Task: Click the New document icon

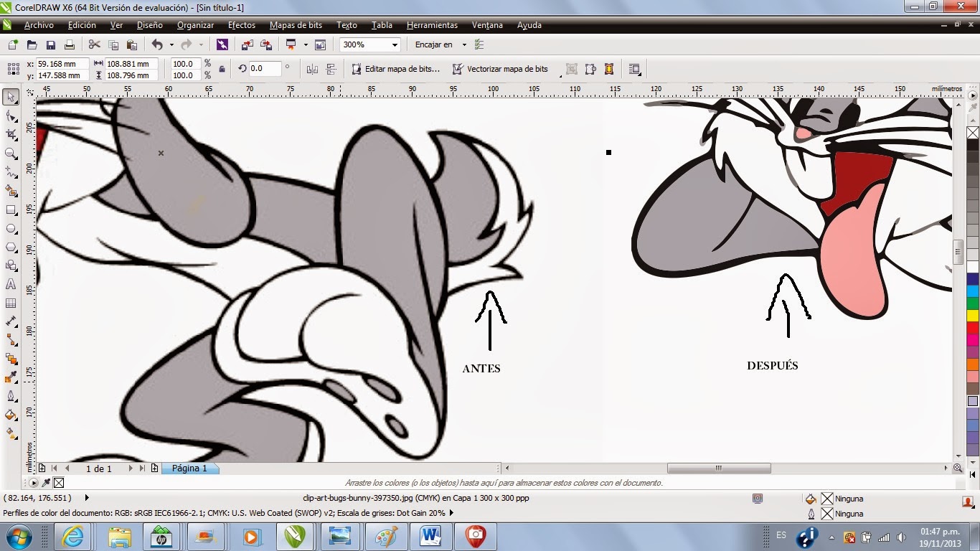Action: (13, 44)
